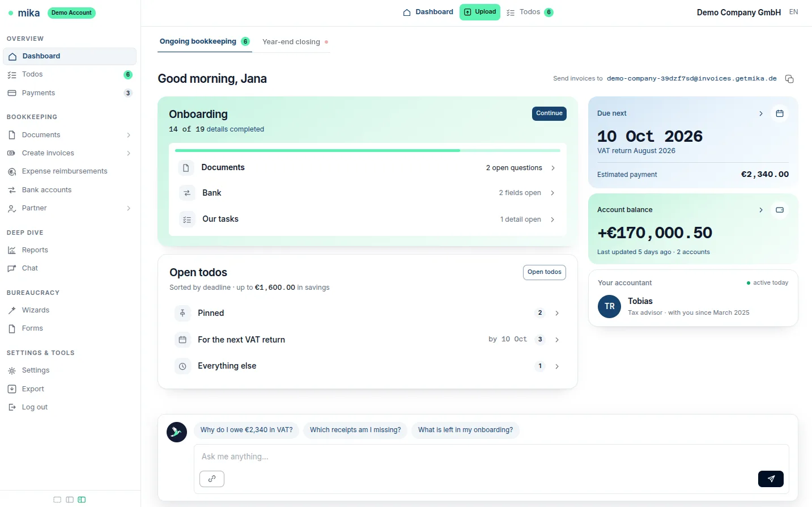Image resolution: width=812 pixels, height=507 pixels.
Task: Select the narrow-sidebar layout icon
Action: pos(70,500)
